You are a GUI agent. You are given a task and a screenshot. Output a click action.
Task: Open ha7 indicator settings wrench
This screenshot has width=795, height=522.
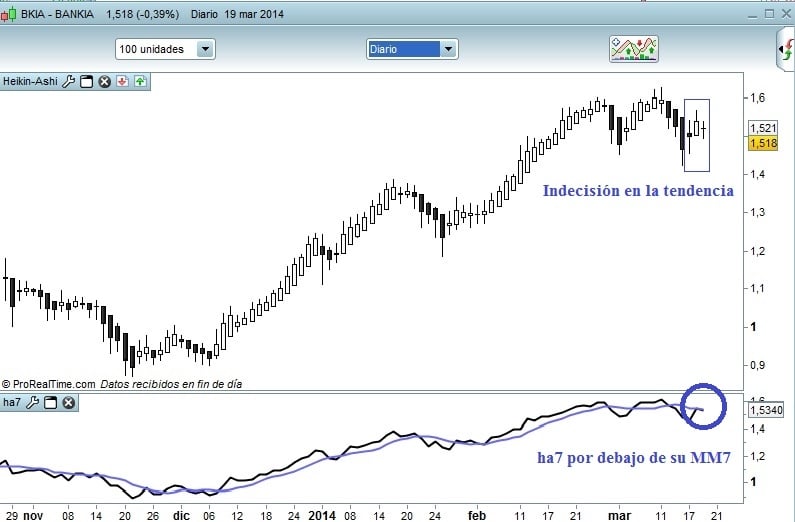click(x=32, y=403)
